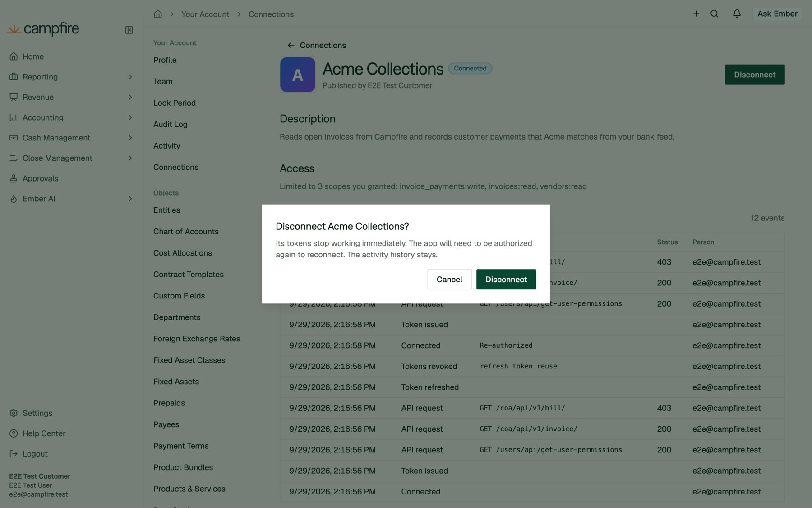Open Fixed Assets
Viewport: 812px width, 508px height.
176,382
